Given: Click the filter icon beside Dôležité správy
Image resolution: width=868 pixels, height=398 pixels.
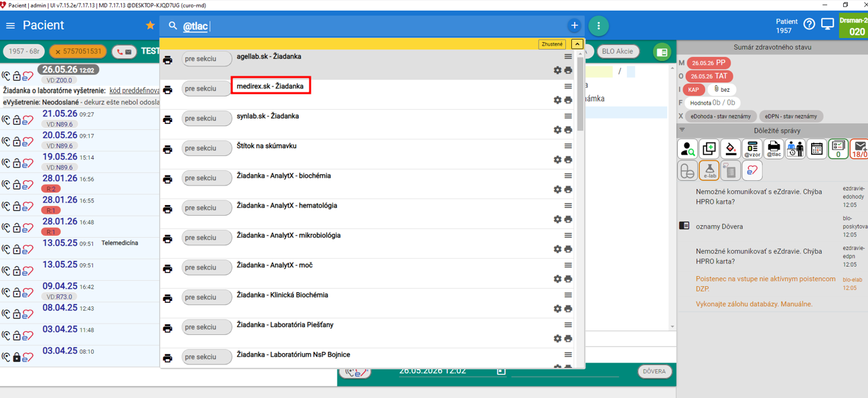Looking at the screenshot, I should click(x=682, y=130).
